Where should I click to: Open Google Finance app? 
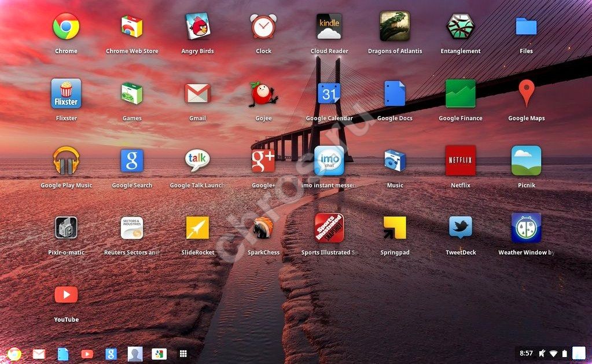click(x=460, y=94)
